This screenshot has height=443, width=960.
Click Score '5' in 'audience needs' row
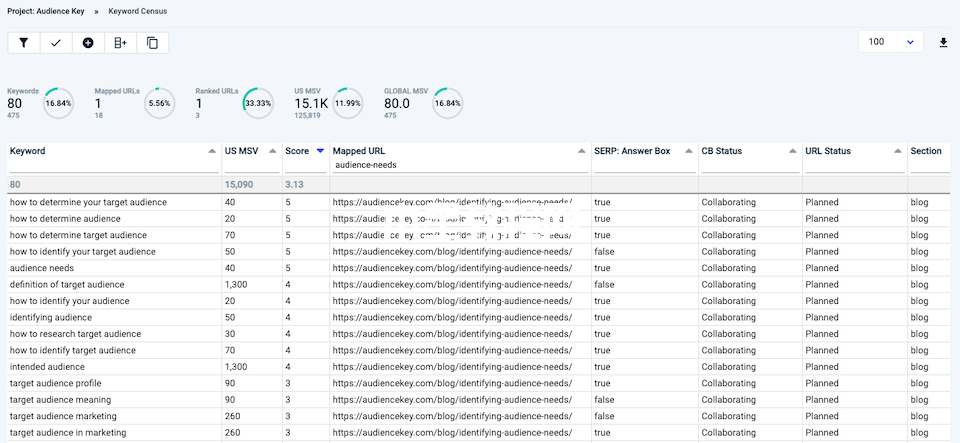pos(288,268)
